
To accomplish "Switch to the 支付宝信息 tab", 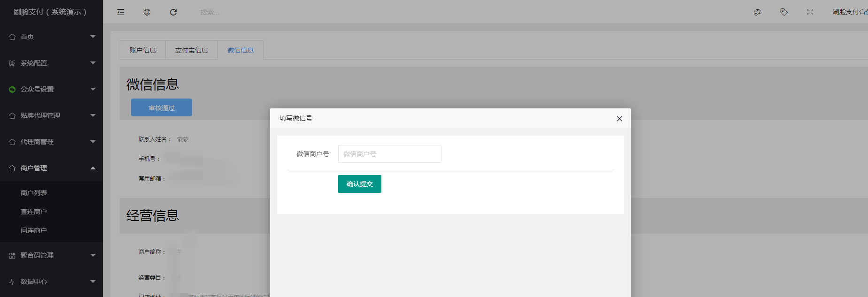I will 192,50.
